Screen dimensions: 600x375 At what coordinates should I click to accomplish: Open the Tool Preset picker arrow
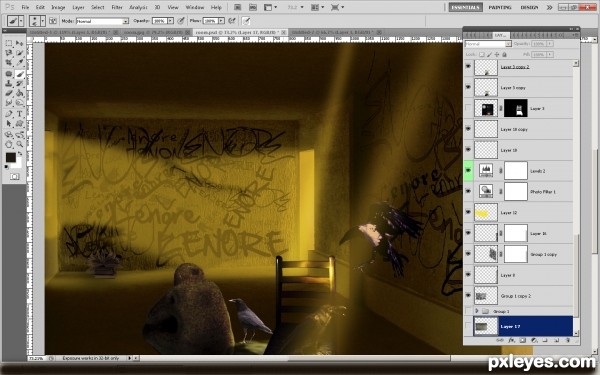pos(21,21)
